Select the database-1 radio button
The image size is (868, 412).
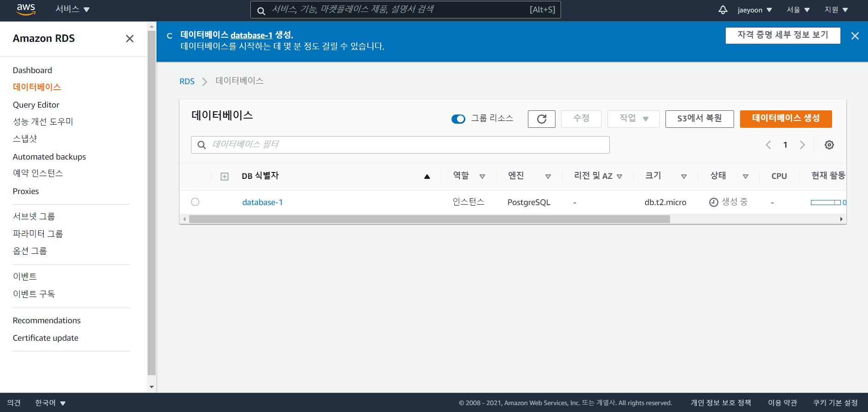pos(195,202)
